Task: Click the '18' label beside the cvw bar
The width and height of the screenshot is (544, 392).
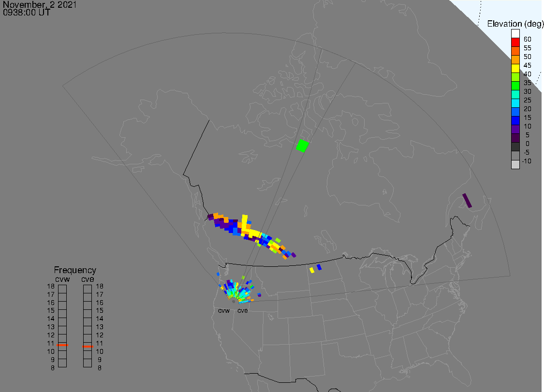Action: [51, 286]
